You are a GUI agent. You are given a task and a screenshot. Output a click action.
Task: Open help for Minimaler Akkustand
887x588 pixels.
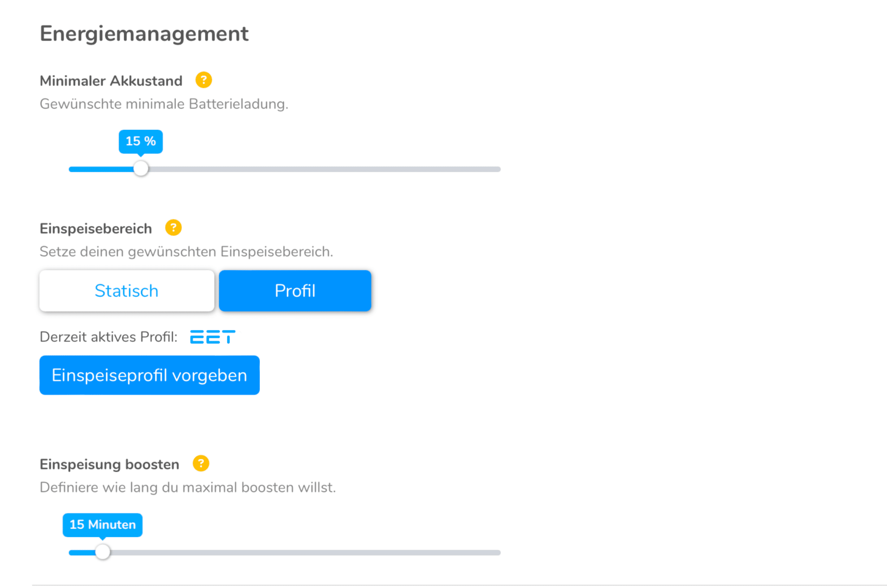click(204, 80)
